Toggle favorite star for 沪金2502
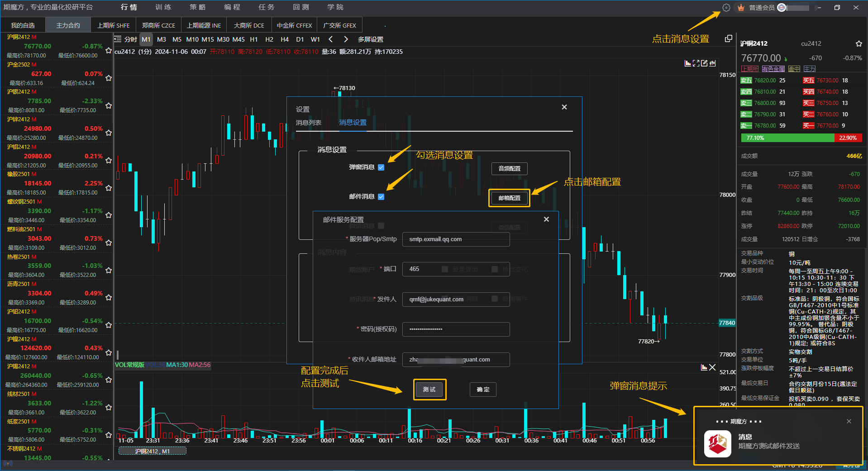 click(109, 78)
